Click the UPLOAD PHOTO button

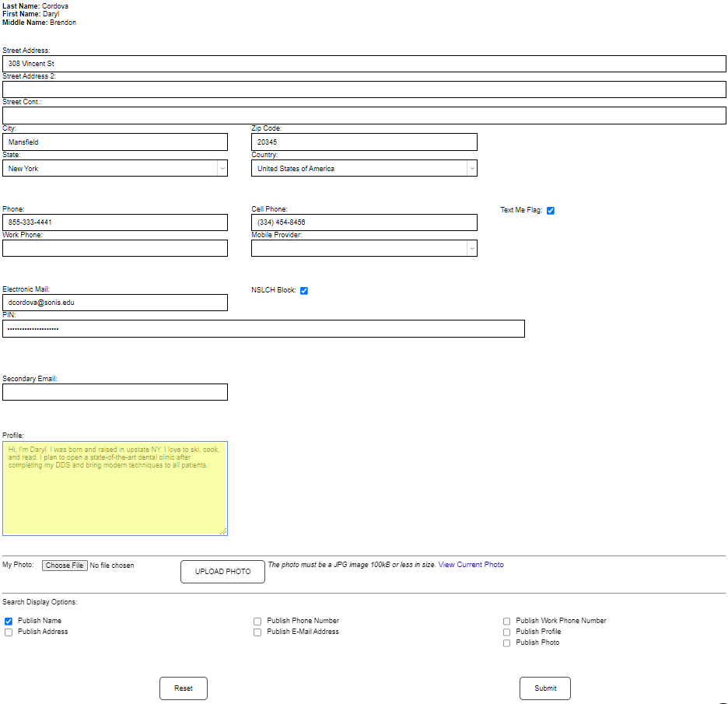(222, 571)
